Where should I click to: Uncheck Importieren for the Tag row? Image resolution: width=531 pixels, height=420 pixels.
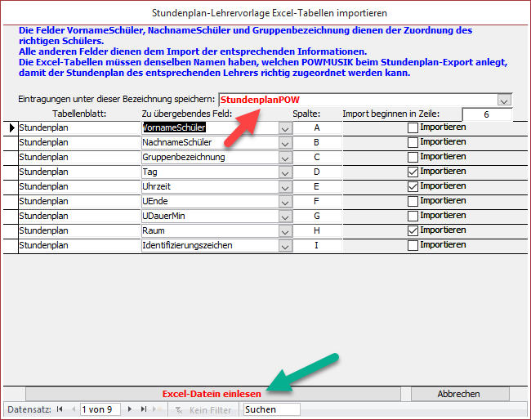(413, 172)
